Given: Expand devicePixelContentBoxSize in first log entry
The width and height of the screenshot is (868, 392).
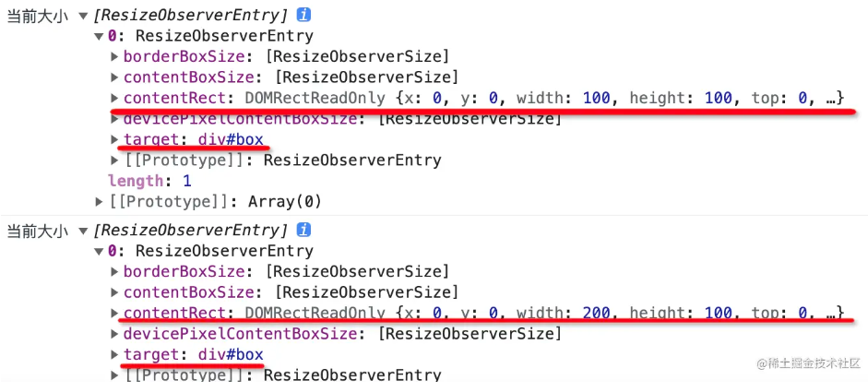Looking at the screenshot, I should tap(114, 119).
